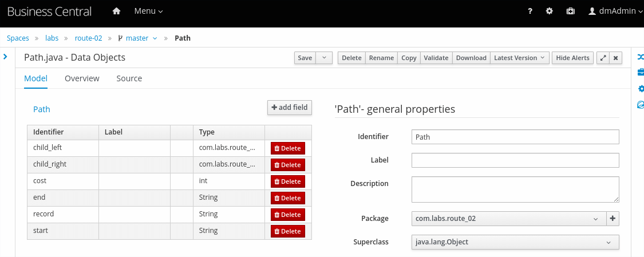
Task: Click the shuffle icon in right sidebar
Action: coord(641,57)
